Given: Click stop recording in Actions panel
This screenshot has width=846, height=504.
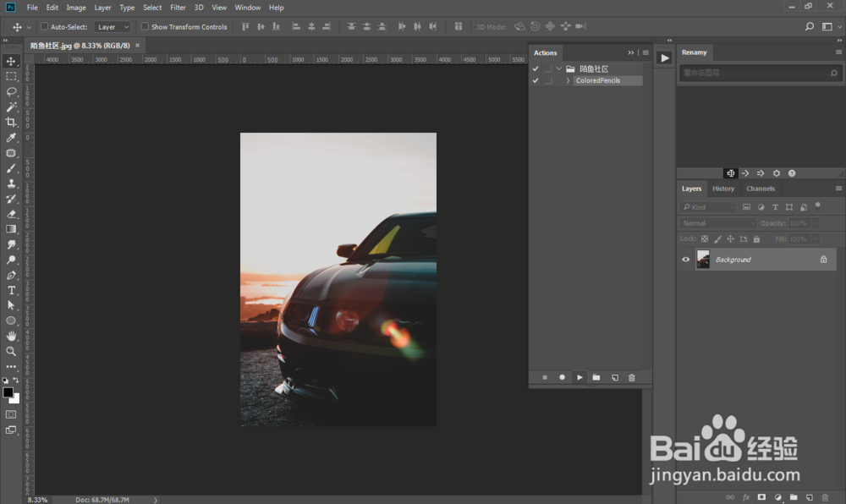Looking at the screenshot, I should (544, 377).
